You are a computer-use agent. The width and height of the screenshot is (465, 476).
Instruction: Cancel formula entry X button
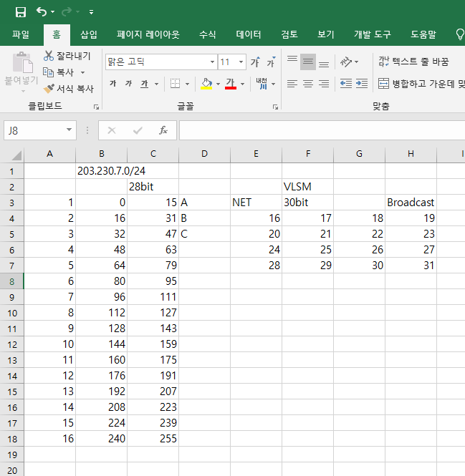[x=112, y=130]
